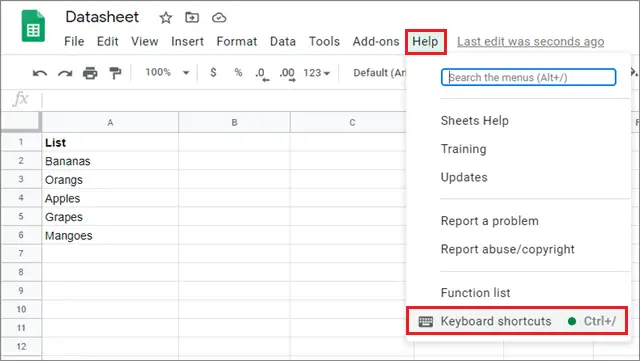
Task: Select row 1 header
Action: click(21, 142)
